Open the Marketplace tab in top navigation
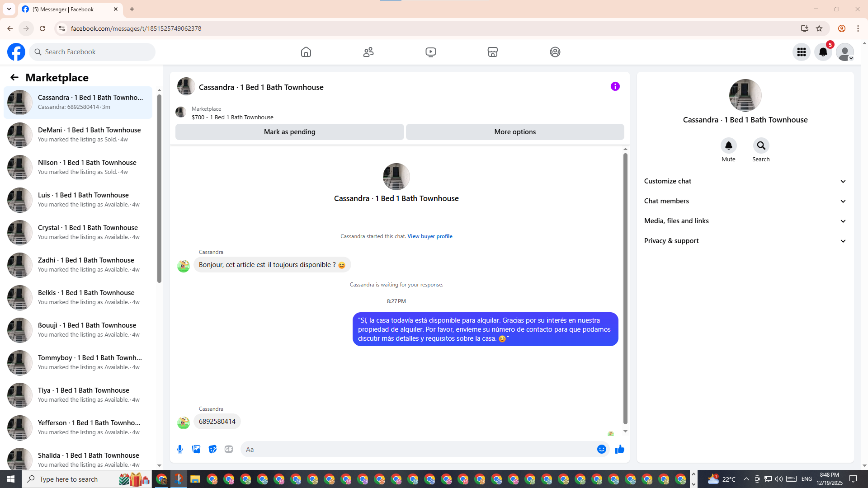This screenshot has height=488, width=868. (493, 52)
